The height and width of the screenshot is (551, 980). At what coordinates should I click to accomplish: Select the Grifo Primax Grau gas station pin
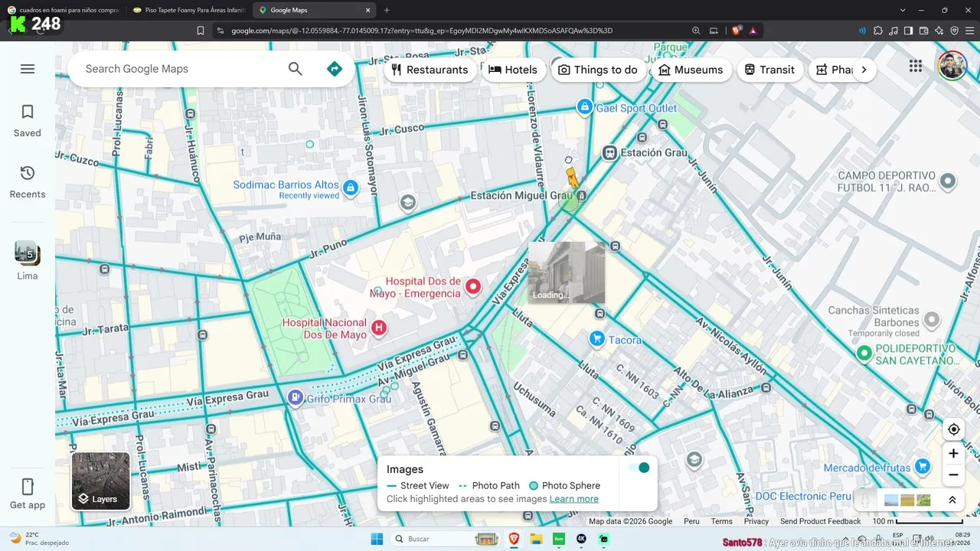pyautogui.click(x=296, y=397)
